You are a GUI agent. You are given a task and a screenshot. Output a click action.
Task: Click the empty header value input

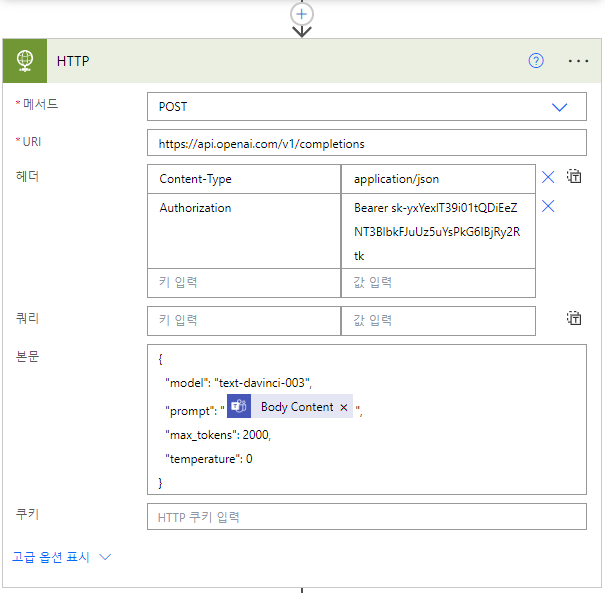pos(438,283)
